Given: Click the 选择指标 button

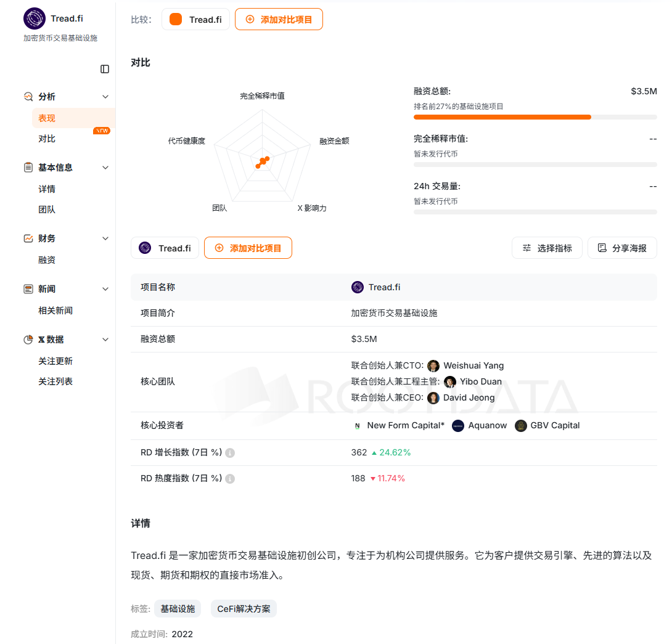Looking at the screenshot, I should tap(547, 248).
